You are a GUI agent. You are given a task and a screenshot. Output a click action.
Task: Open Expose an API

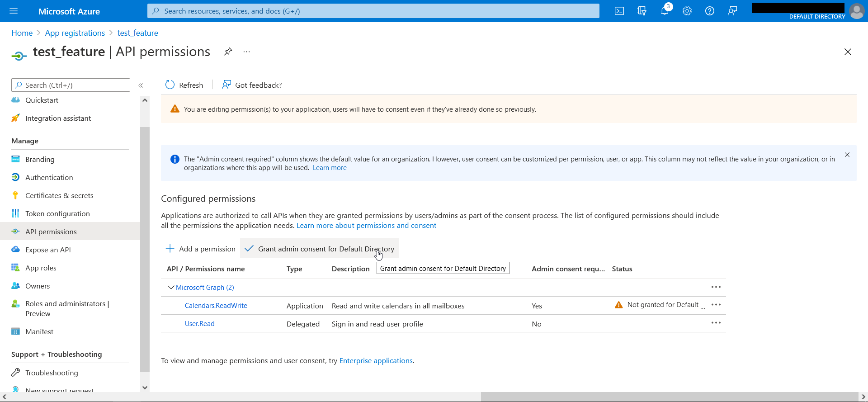click(48, 250)
